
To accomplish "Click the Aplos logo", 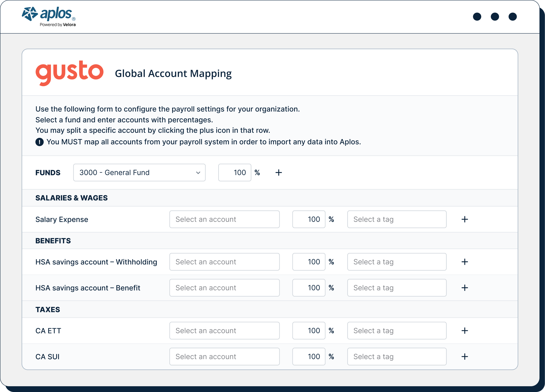I will coord(49,14).
